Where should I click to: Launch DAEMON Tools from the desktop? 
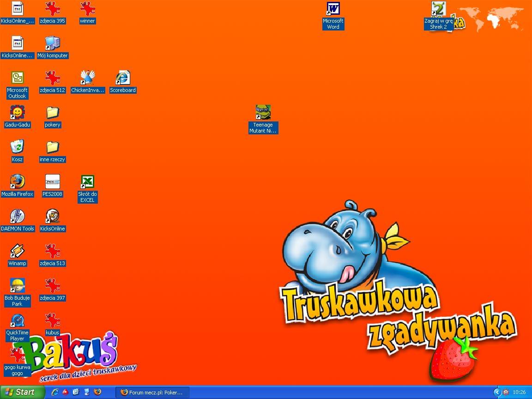click(x=17, y=220)
